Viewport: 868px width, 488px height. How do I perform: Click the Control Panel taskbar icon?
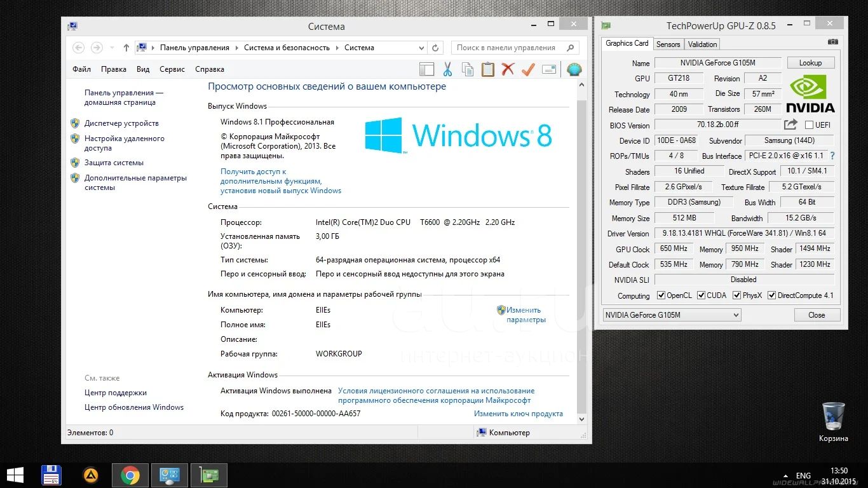point(170,475)
